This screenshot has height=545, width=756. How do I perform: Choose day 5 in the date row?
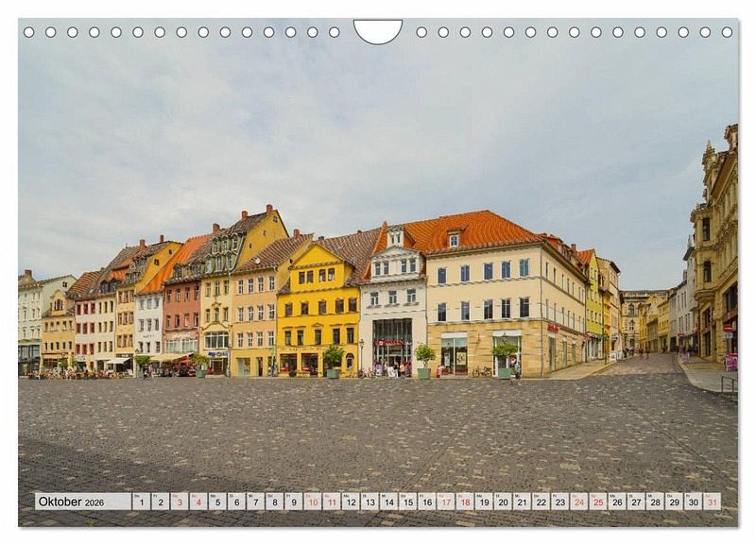[217, 502]
